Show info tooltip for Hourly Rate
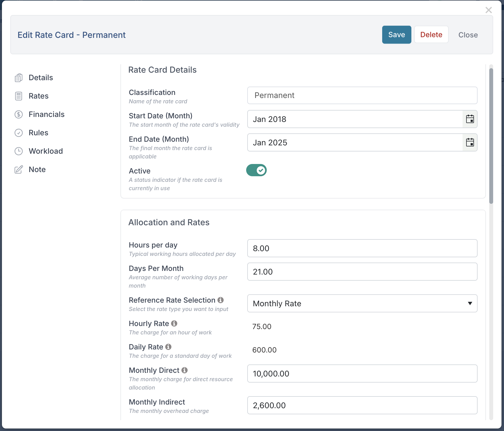The width and height of the screenshot is (504, 431). (x=174, y=323)
